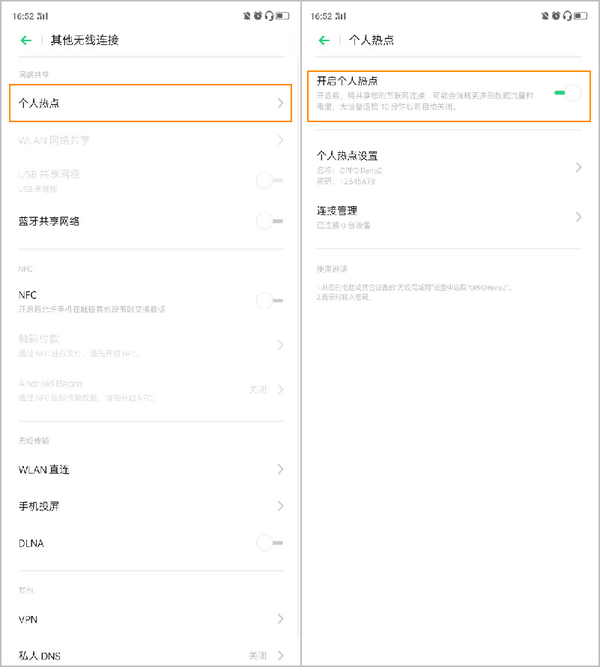Switch off 开启个人热点 toggle

click(567, 93)
